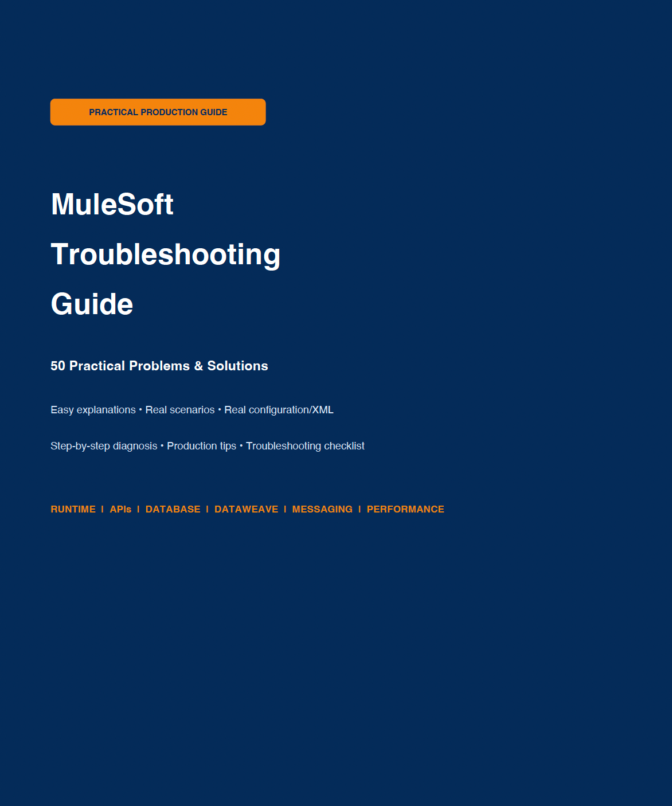Click the 'RUNTIME' category label
Viewport: 672px width, 806px height.
73,509
